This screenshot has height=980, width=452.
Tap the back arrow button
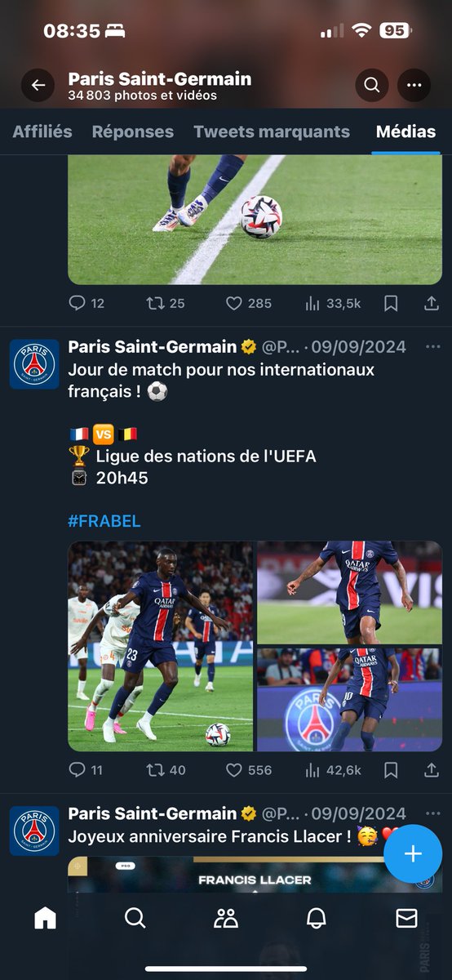click(x=38, y=85)
